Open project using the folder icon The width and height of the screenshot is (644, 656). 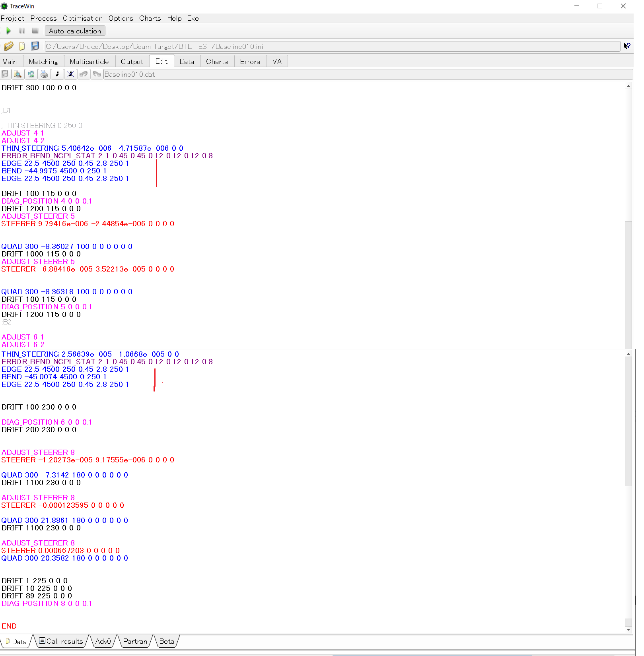pyautogui.click(x=8, y=46)
